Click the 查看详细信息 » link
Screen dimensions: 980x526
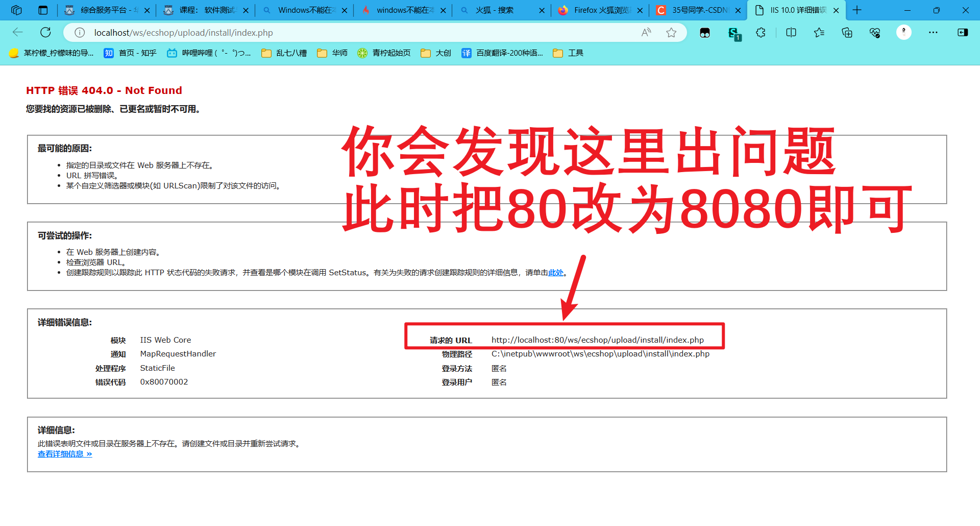pyautogui.click(x=65, y=454)
